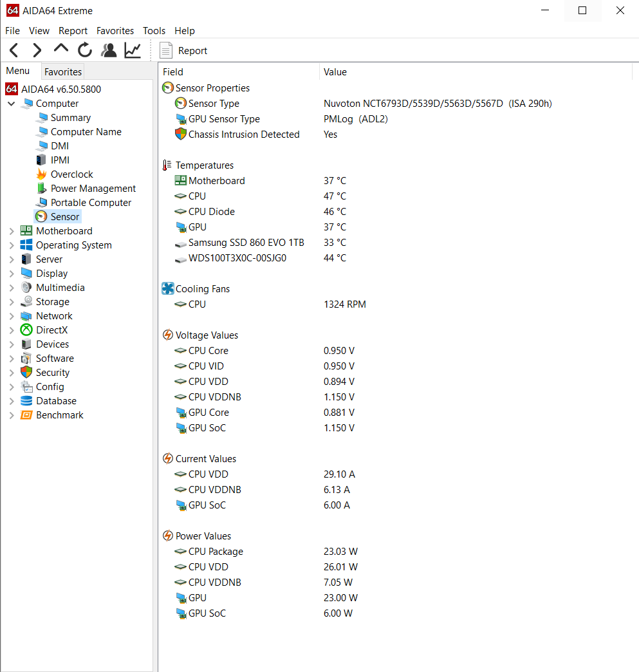The height and width of the screenshot is (672, 639).
Task: Expand the Server tree node
Action: tap(12, 259)
